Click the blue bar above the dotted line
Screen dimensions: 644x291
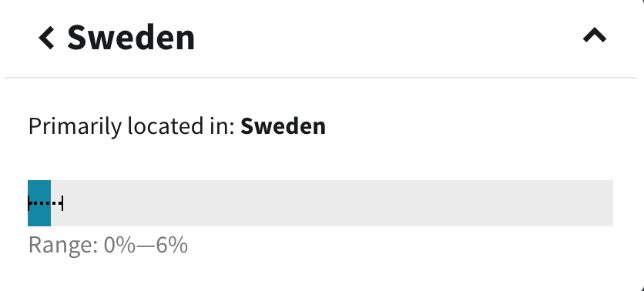pos(39,189)
